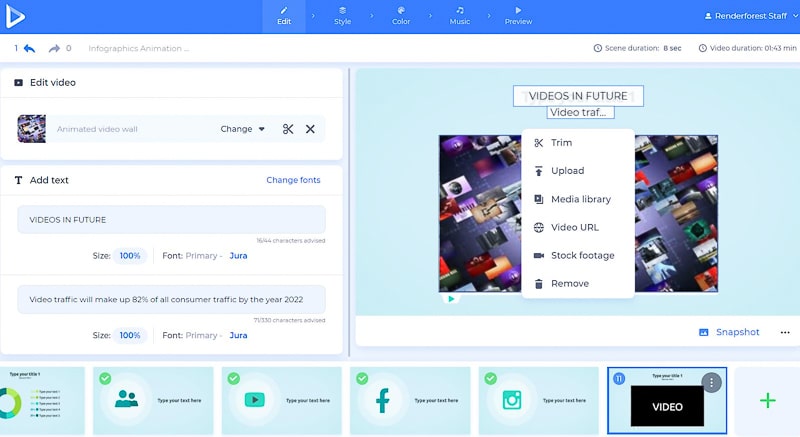
Task: Go to the Music step
Action: click(460, 16)
